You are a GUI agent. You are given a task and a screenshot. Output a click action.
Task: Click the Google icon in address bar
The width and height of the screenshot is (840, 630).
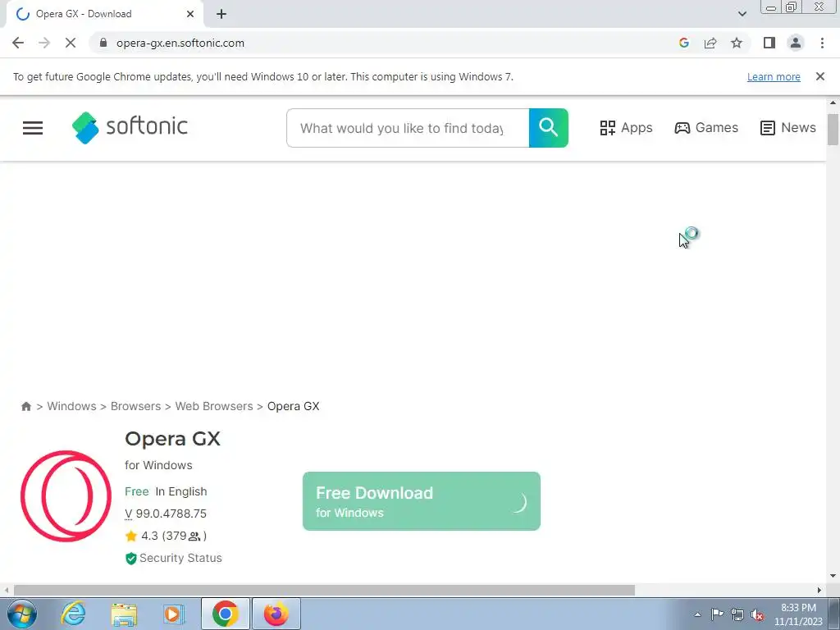(x=683, y=43)
